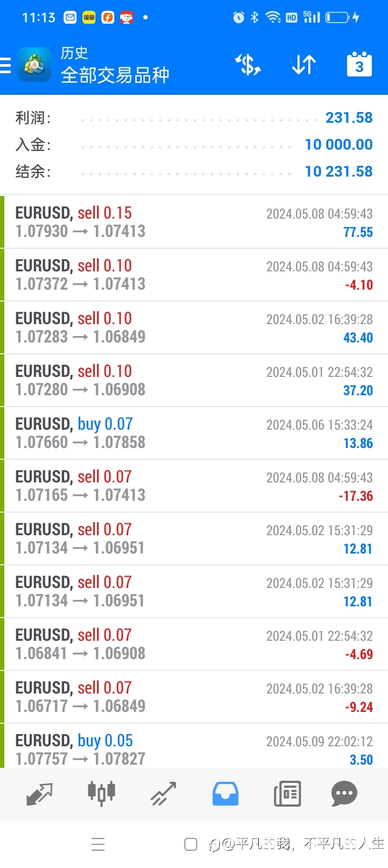Tap the 利润 profit value 231.58

349,117
